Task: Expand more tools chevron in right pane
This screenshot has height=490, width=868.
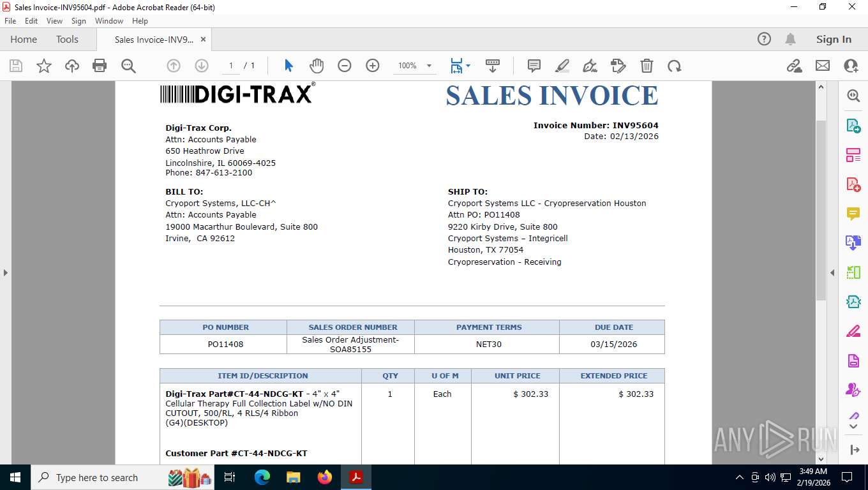Action: coord(853,427)
